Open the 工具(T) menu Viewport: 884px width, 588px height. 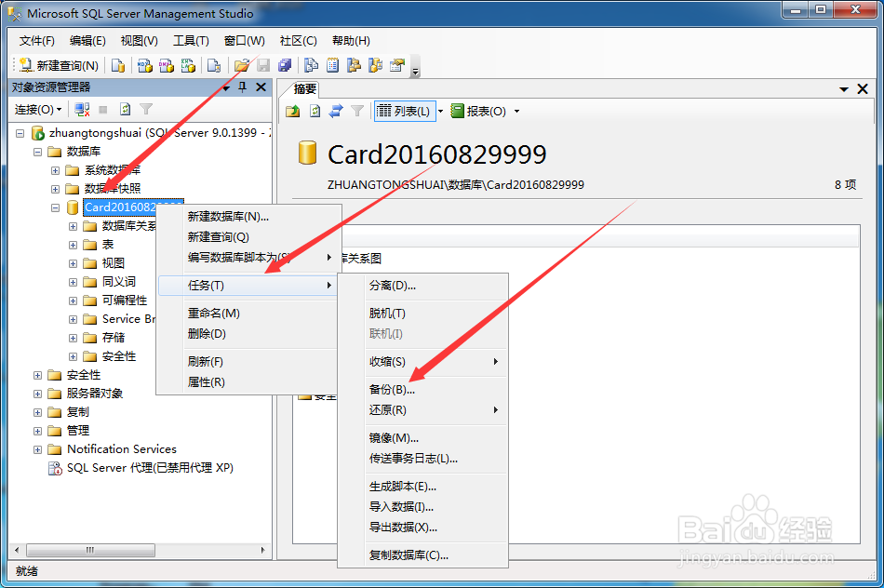191,41
